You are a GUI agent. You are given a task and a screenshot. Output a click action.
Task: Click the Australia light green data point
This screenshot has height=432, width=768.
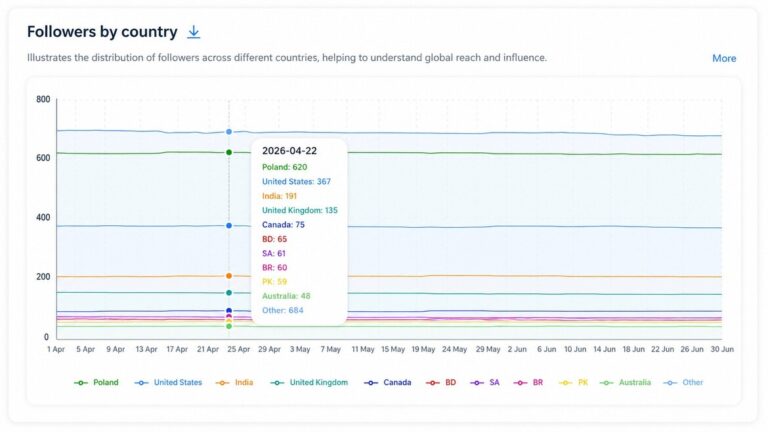(x=229, y=326)
